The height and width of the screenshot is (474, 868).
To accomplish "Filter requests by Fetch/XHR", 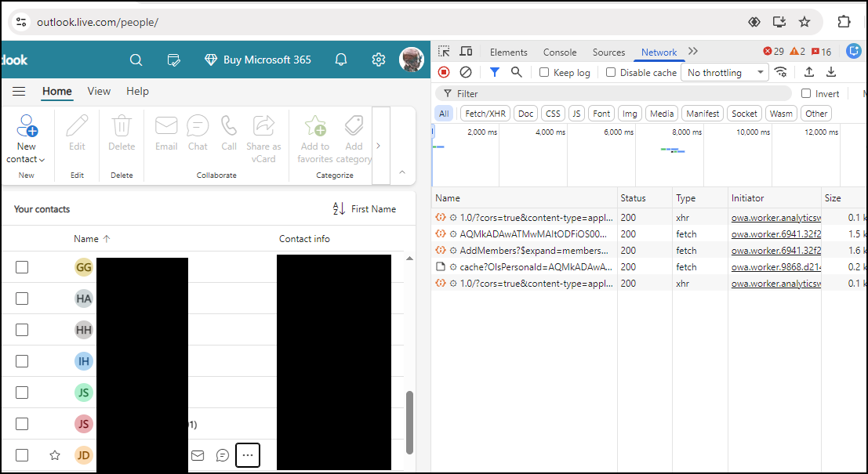I will (x=485, y=114).
